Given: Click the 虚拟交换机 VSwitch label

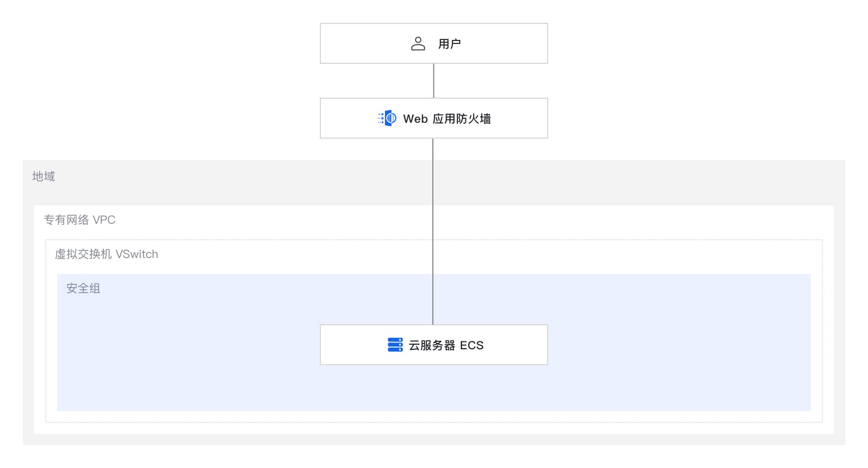Looking at the screenshot, I should [x=106, y=254].
